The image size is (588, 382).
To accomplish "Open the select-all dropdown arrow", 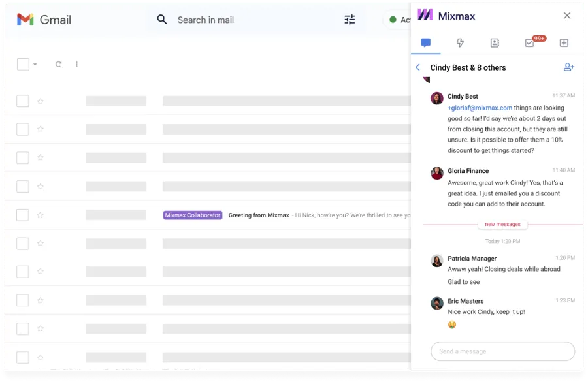I will pos(35,64).
